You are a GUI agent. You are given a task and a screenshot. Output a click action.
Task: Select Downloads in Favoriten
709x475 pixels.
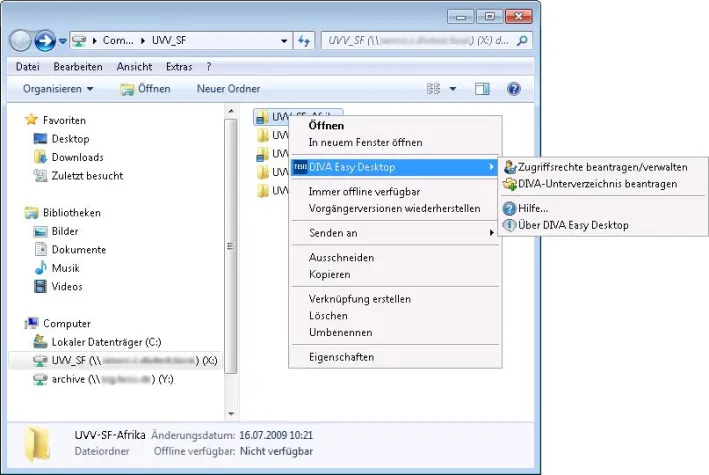pos(77,157)
